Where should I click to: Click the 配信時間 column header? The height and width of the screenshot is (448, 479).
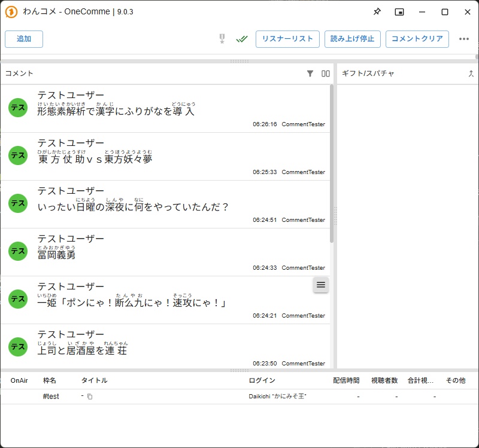[x=346, y=380]
